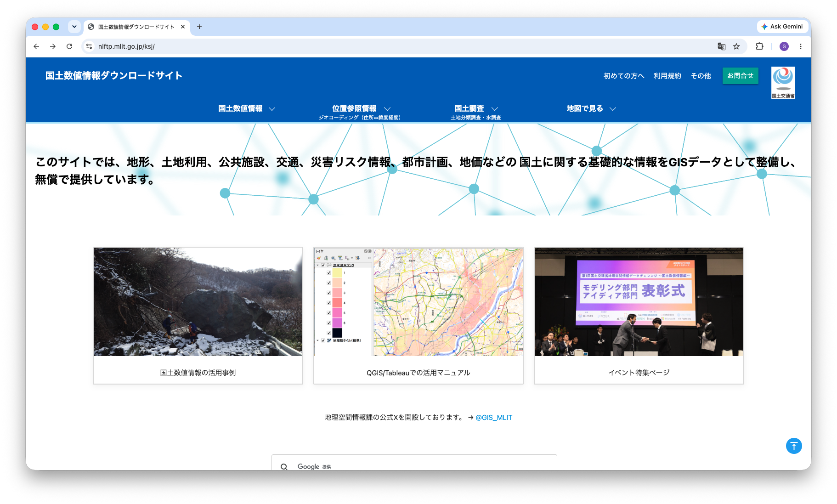
Task: Close the 国土数値情報ダウンロードサイト tab
Action: [x=183, y=27]
